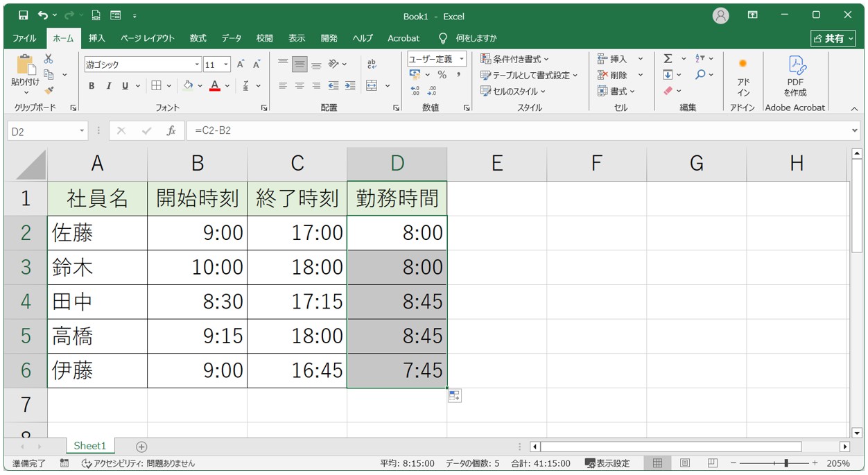Toggle Bold formatting
Viewport: 868px width, 475px height.
pos(92,86)
